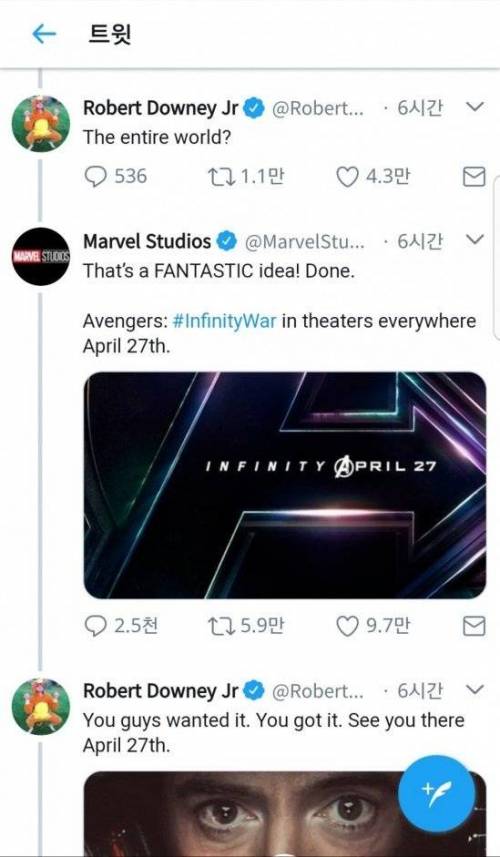Viewport: 500px width, 857px height.
Task: Open Robert Downey Jr avatar on last tweet
Action: tap(41, 706)
